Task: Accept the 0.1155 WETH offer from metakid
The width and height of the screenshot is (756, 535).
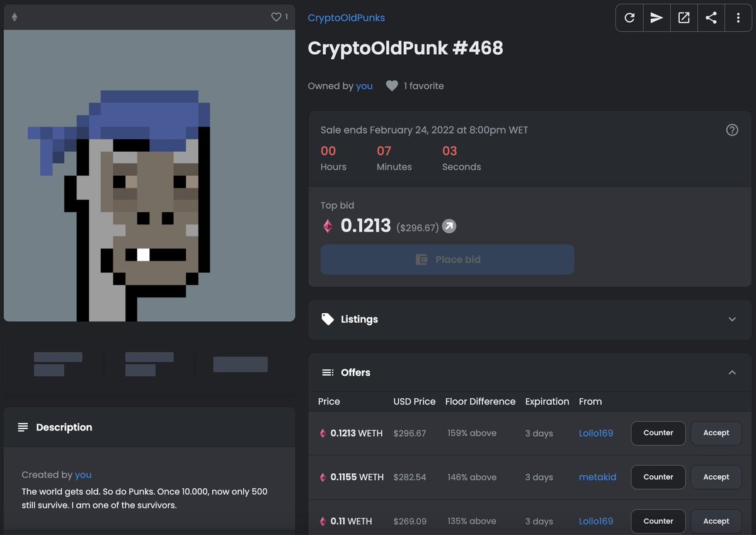Action: pyautogui.click(x=716, y=477)
